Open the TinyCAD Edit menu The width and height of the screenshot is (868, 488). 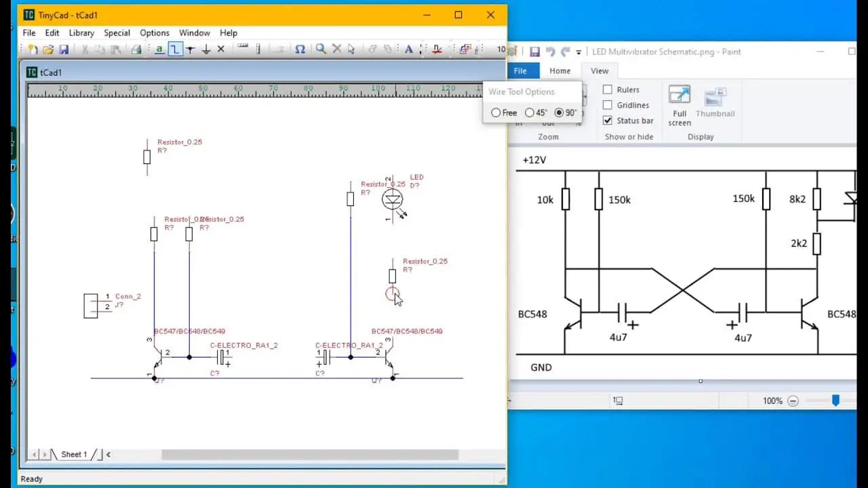click(52, 33)
